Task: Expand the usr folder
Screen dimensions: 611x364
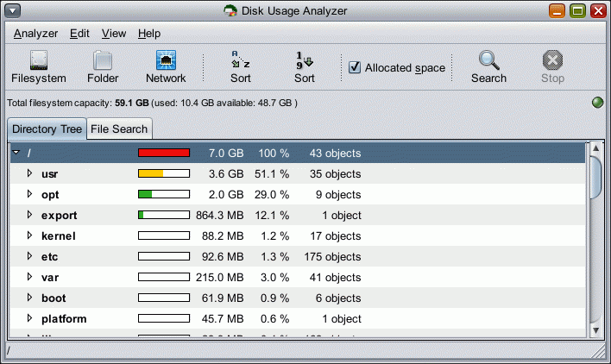Action: pos(29,173)
